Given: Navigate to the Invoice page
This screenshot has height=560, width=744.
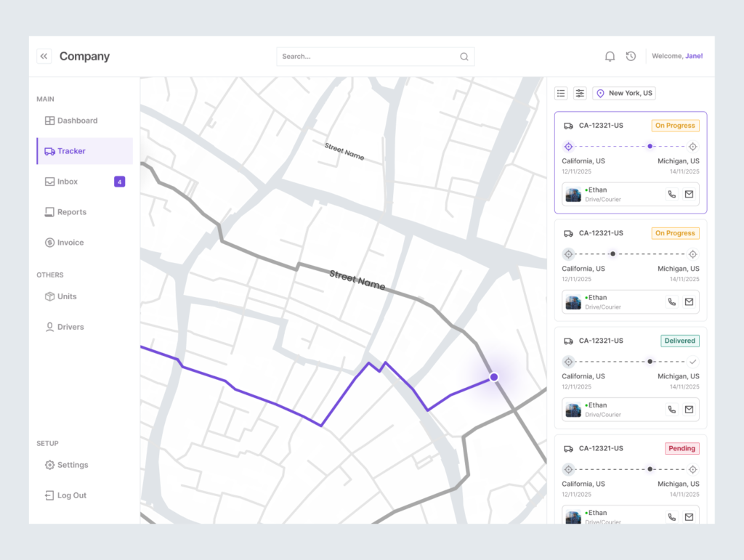Looking at the screenshot, I should (x=70, y=243).
